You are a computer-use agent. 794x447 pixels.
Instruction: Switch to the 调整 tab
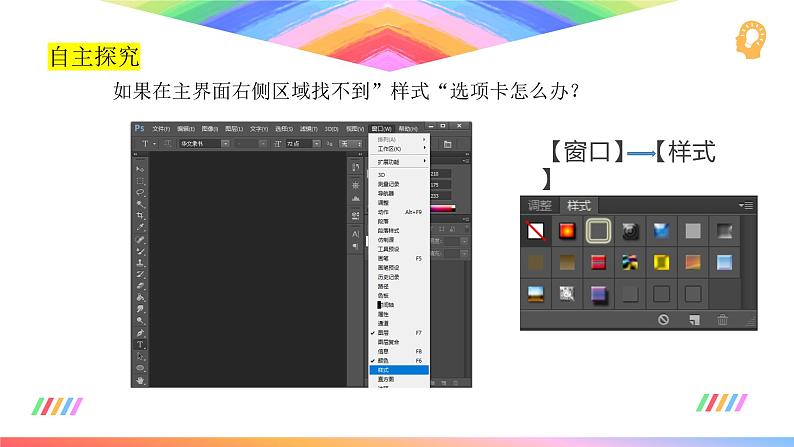coord(539,205)
